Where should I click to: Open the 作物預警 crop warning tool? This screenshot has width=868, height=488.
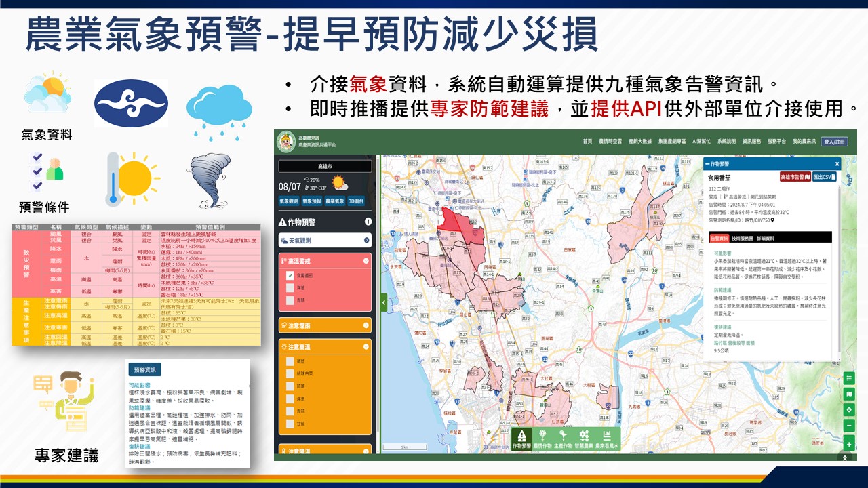tap(521, 438)
